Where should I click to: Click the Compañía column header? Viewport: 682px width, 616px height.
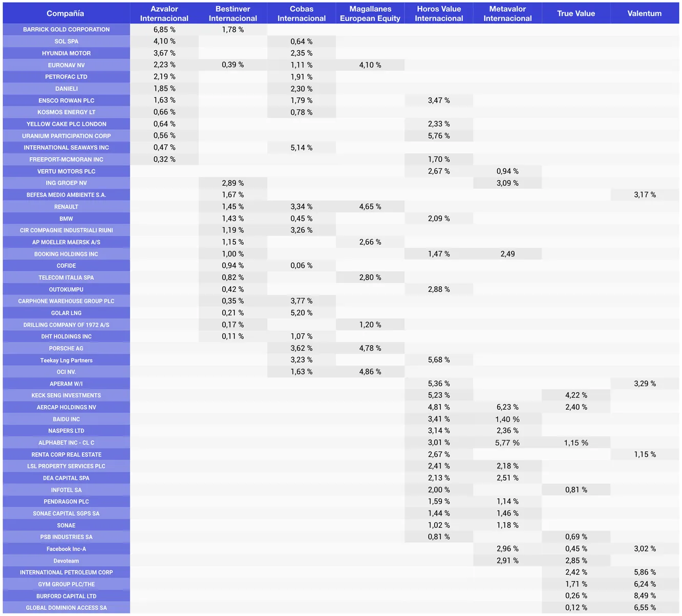tap(66, 13)
